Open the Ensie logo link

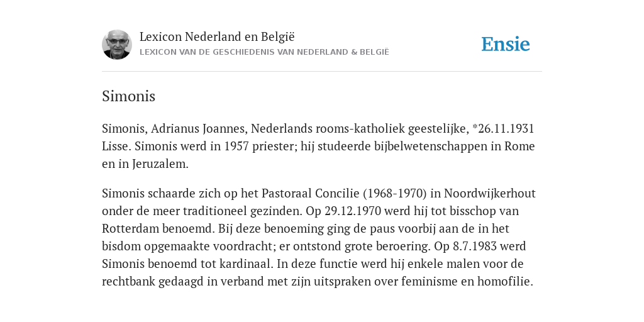pos(506,44)
